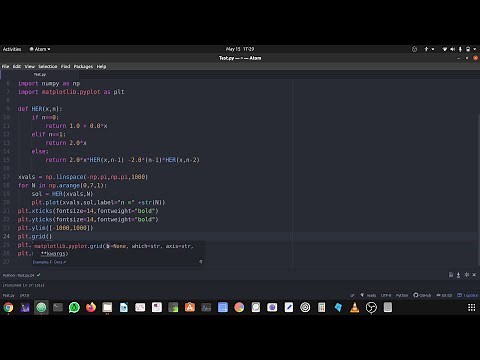Launch Firefox from the dock
480x360 pixels.
91,307
